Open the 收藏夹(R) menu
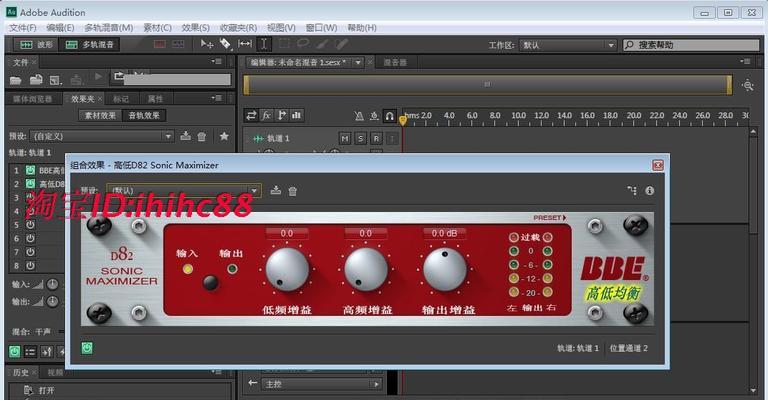 click(238, 27)
